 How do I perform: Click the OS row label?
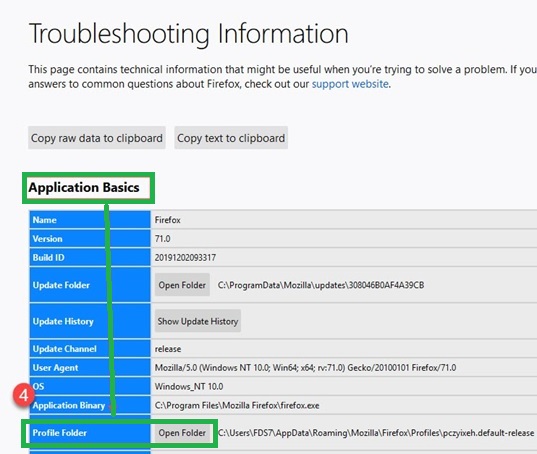(38, 387)
